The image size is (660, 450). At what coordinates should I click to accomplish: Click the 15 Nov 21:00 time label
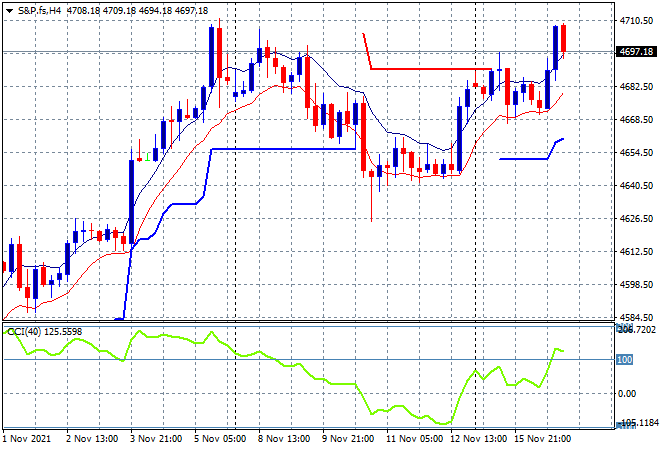point(543,439)
